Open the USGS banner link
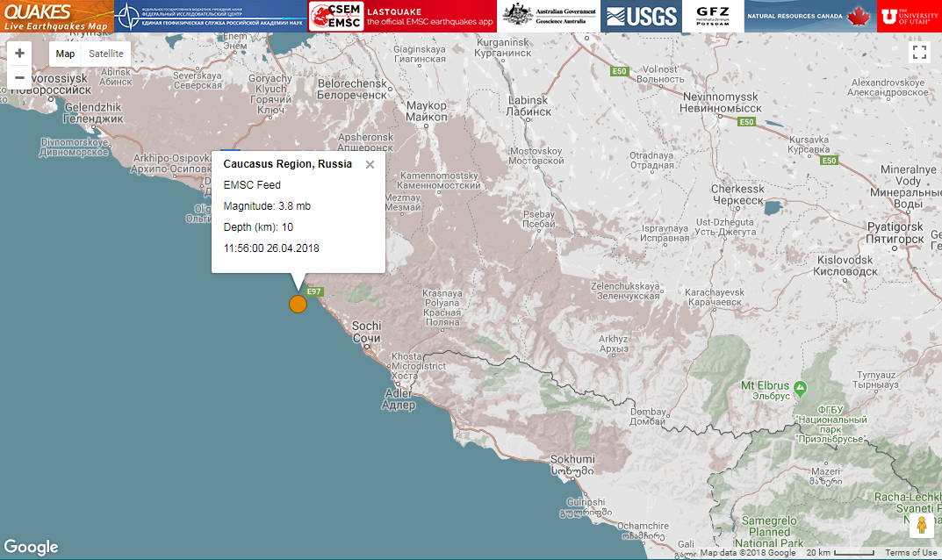Viewport: 942px width, 560px height. point(641,16)
